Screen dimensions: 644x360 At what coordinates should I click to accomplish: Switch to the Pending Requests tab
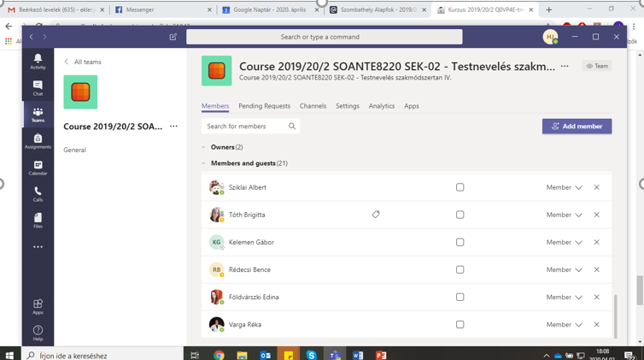pos(265,106)
